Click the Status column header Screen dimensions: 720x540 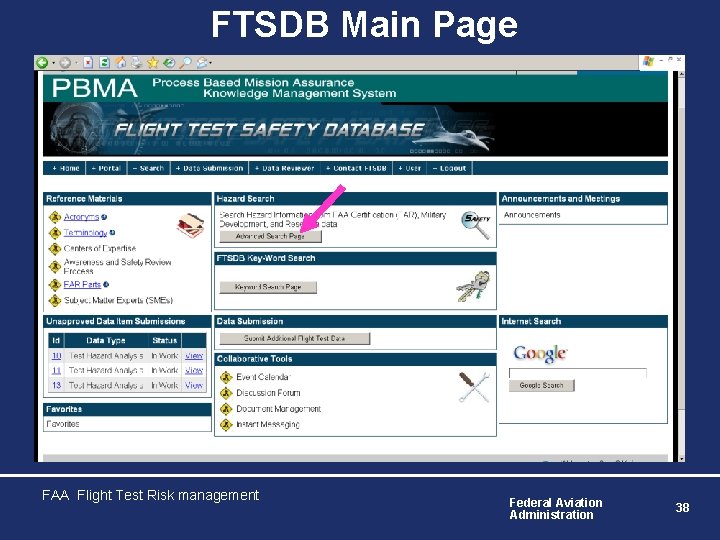[164, 341]
